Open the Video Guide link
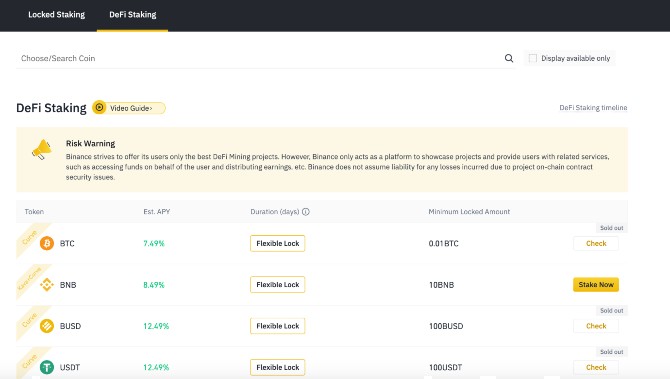 click(129, 108)
